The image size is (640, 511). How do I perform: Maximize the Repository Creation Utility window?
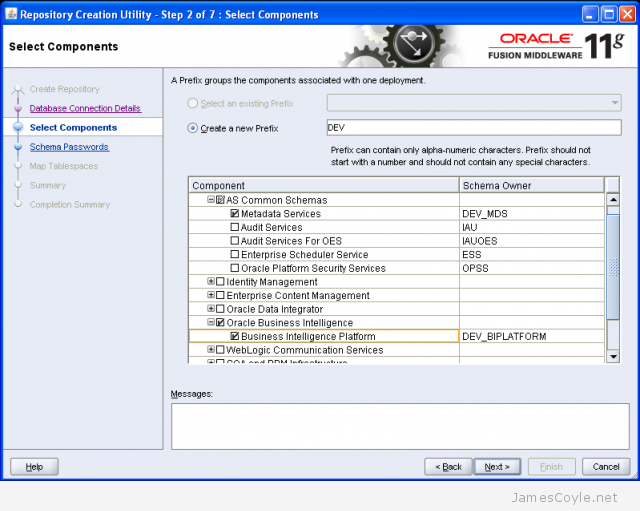(609, 14)
